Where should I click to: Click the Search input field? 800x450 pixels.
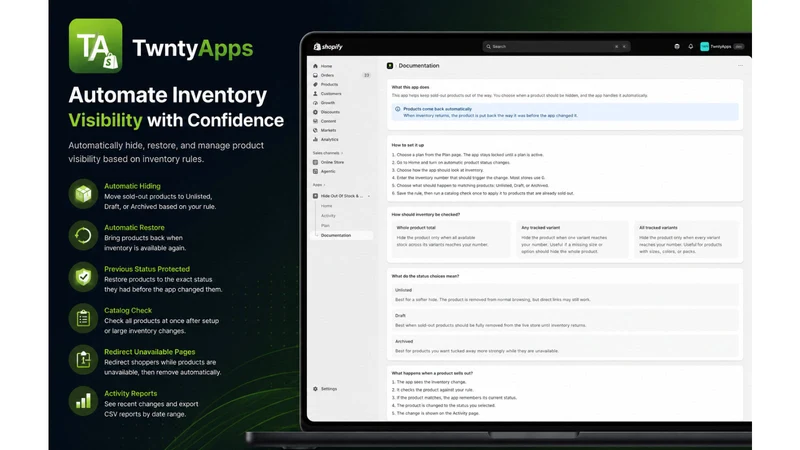point(556,46)
